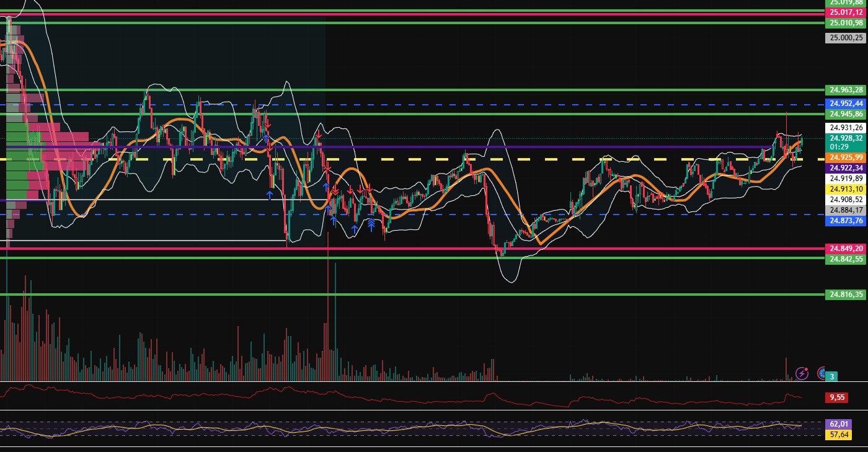Click the teal event counter badge showing 3
Viewport: 868px width, 452px height.
831,376
